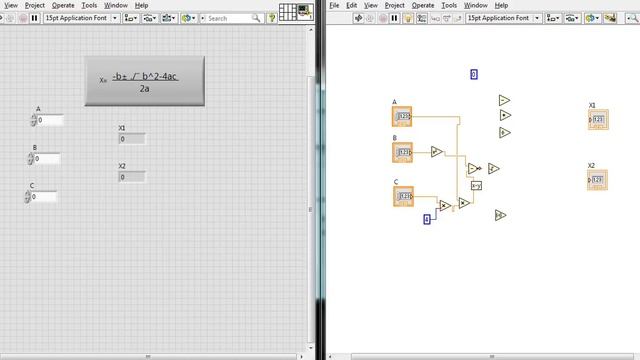Open Tools menu in block diagram window
The image size is (640, 360).
(x=449, y=5)
